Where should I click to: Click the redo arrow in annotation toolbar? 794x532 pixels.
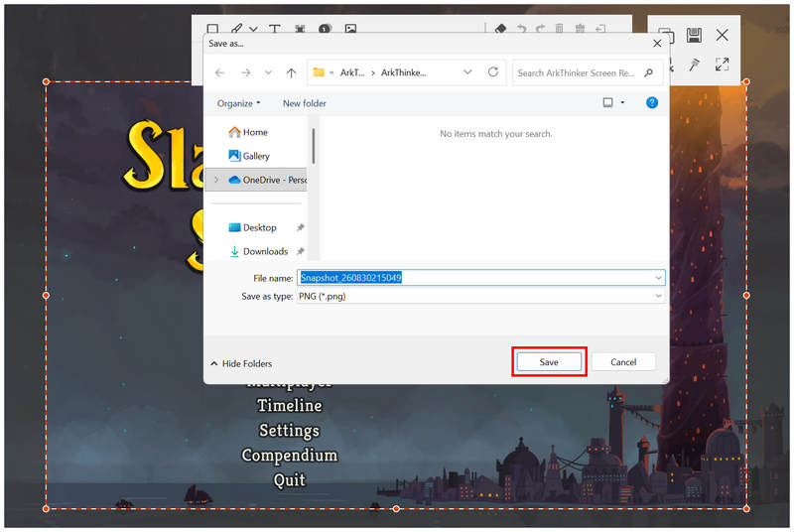(540, 29)
